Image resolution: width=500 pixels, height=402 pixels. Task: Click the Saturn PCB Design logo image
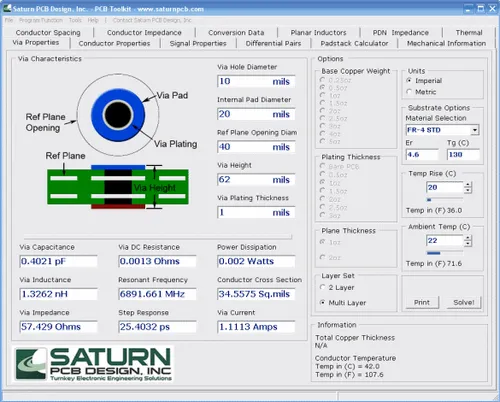point(93,364)
